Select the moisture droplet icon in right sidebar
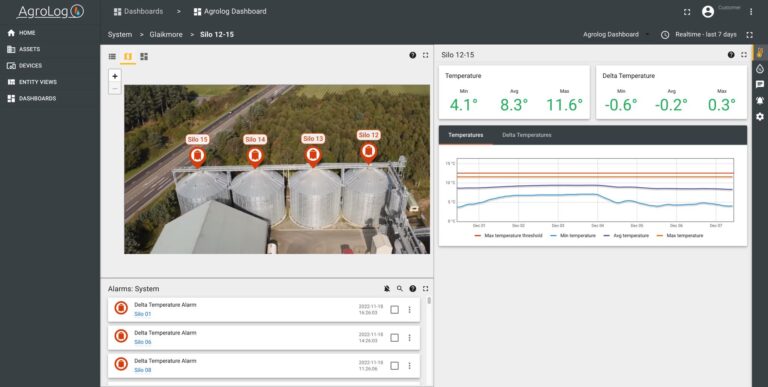This screenshot has width=768, height=387. [x=760, y=69]
